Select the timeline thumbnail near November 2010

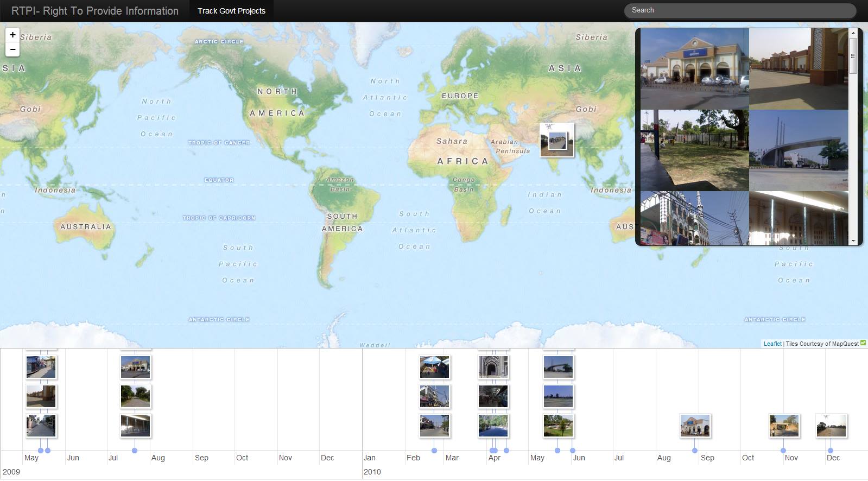(x=784, y=426)
